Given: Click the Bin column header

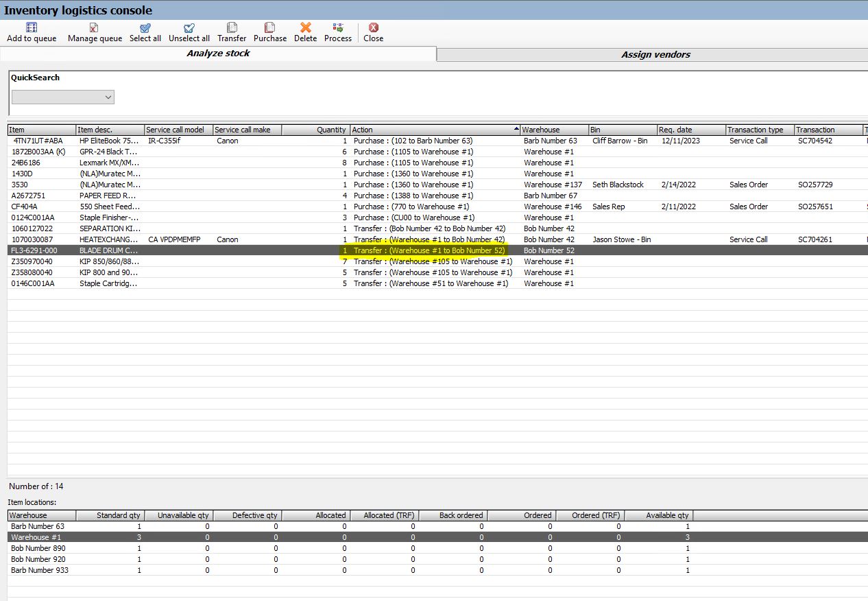Looking at the screenshot, I should 623,130.
